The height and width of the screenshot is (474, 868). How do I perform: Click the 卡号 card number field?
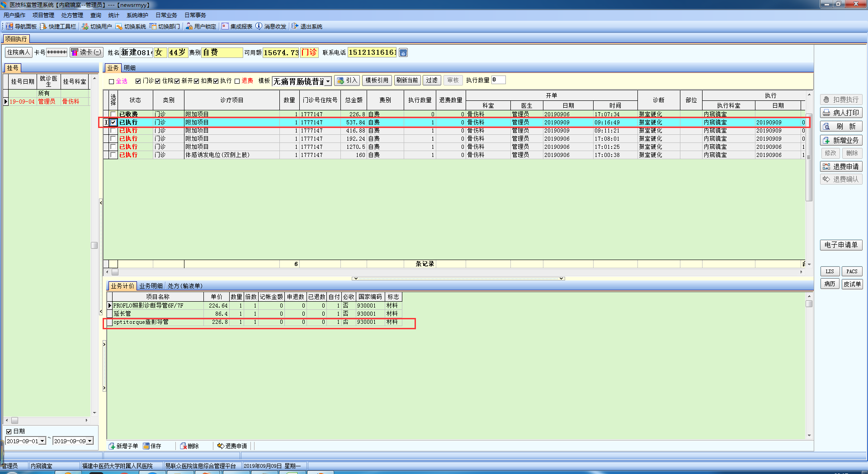(57, 52)
